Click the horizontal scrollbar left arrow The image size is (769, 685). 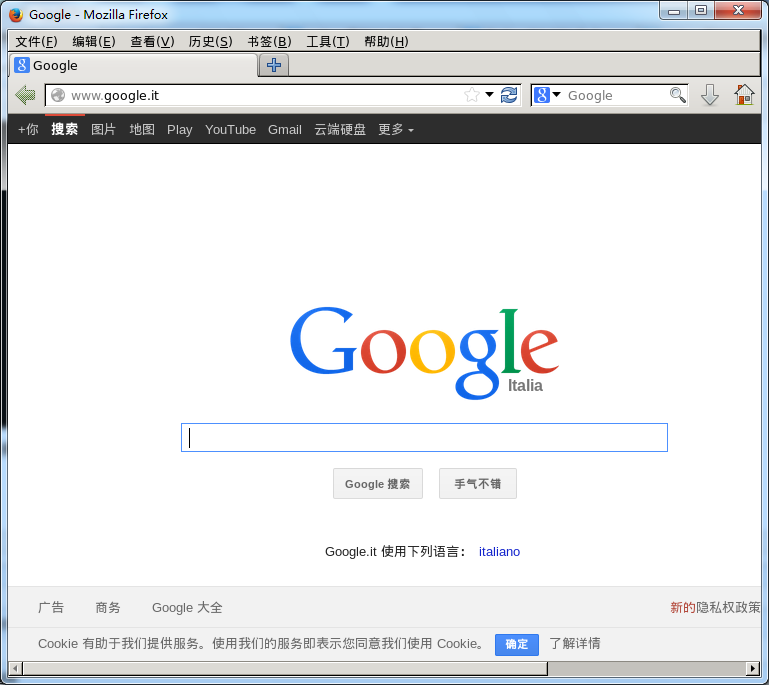(15, 668)
